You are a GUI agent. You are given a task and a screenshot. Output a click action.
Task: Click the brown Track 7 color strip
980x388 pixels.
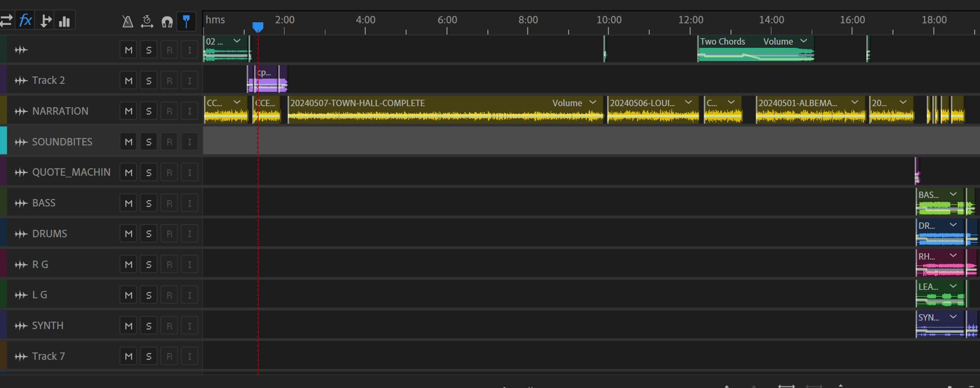pos(3,355)
